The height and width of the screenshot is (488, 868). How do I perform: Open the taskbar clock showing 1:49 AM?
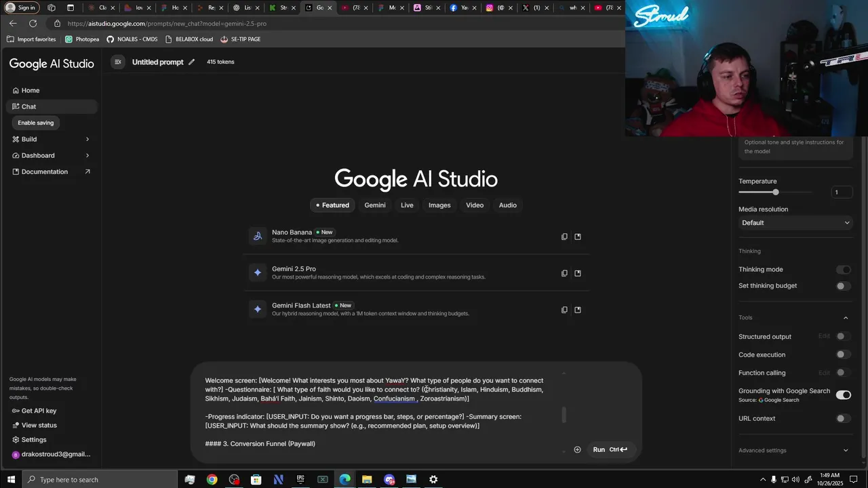coord(829,479)
